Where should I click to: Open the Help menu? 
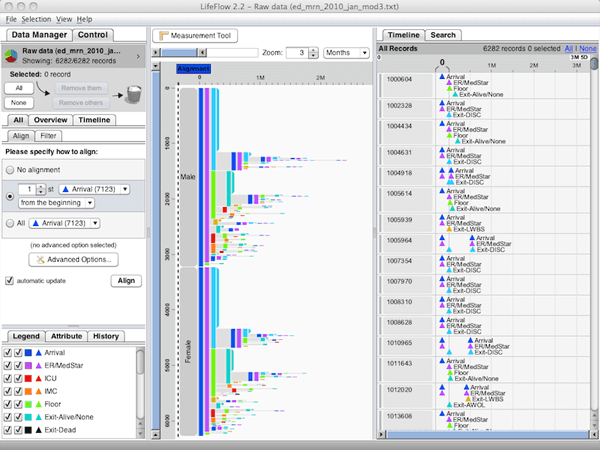coord(84,19)
